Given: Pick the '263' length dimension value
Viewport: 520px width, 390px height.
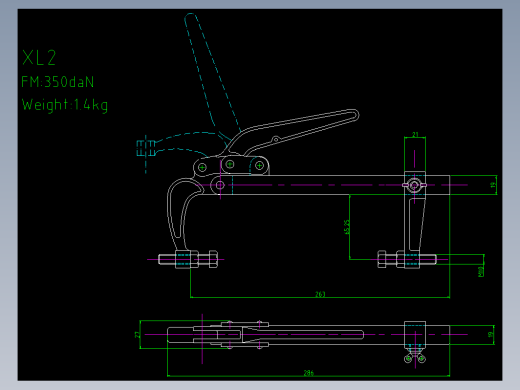Looking at the screenshot, I should [320, 294].
